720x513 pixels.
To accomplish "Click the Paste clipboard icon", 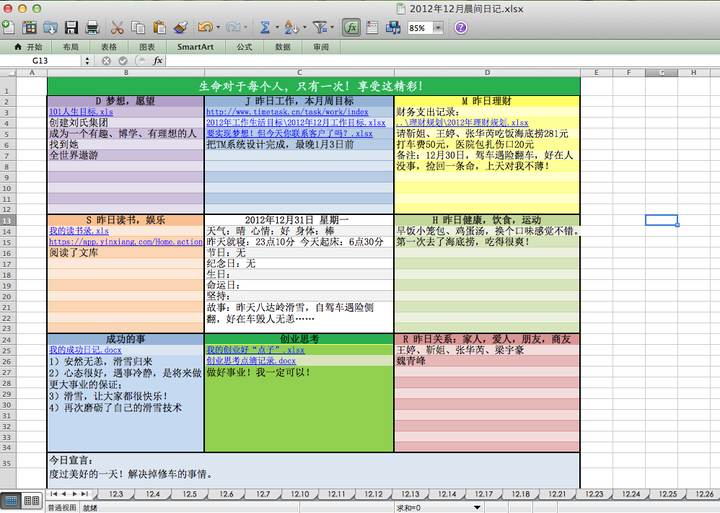I will tap(158, 28).
